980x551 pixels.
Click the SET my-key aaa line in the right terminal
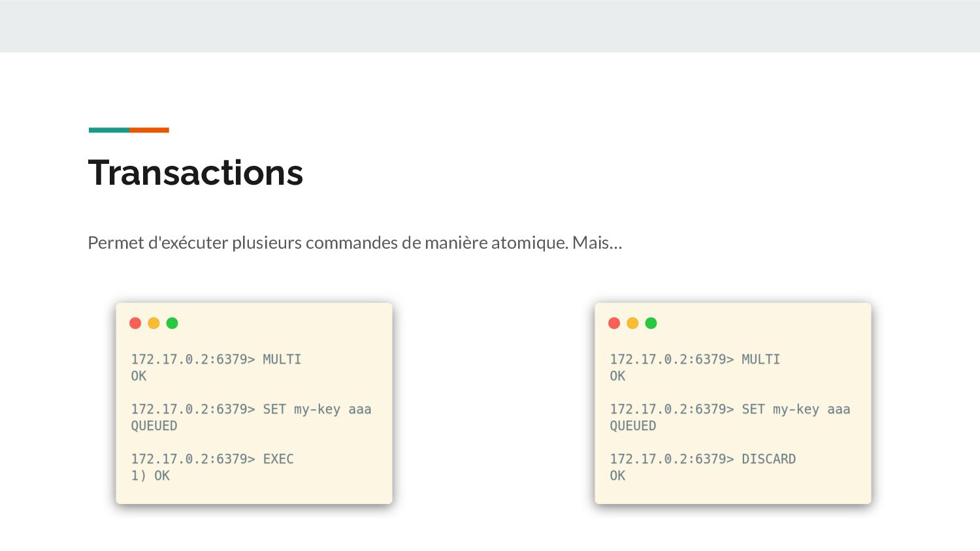[730, 409]
